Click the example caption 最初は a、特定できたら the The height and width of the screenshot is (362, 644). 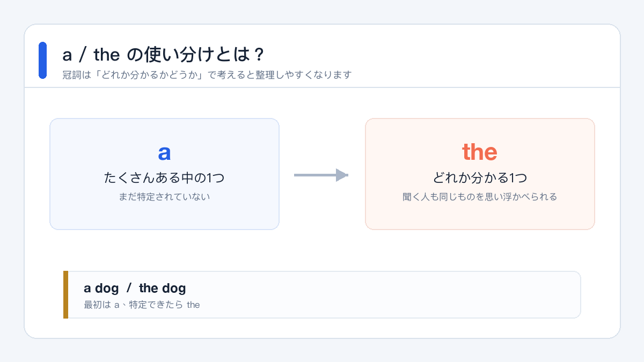[x=142, y=305]
